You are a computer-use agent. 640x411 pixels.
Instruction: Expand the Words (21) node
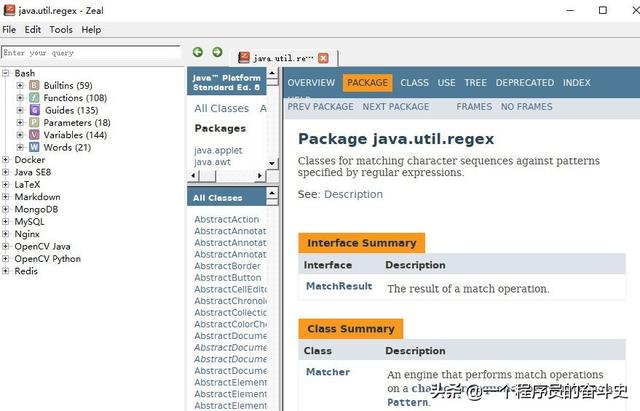(20, 147)
